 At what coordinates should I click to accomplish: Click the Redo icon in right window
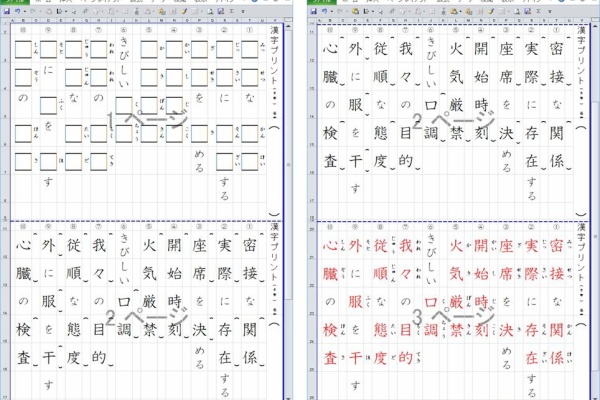click(x=339, y=11)
